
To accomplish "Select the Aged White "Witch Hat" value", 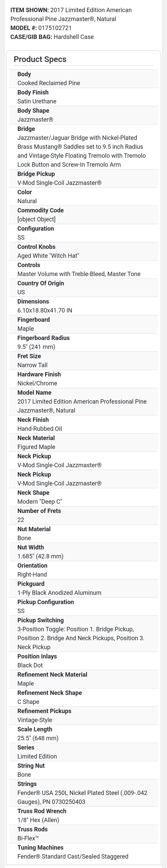I will (48, 255).
